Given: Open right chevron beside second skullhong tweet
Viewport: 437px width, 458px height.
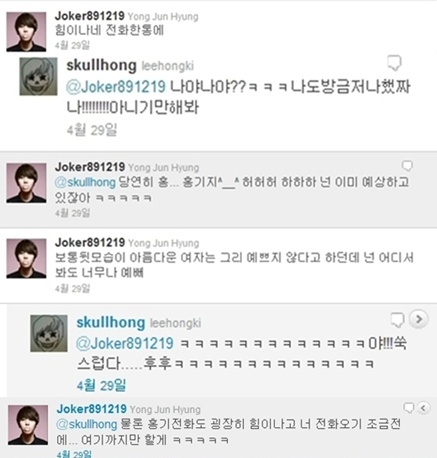Looking at the screenshot, I should (x=419, y=319).
